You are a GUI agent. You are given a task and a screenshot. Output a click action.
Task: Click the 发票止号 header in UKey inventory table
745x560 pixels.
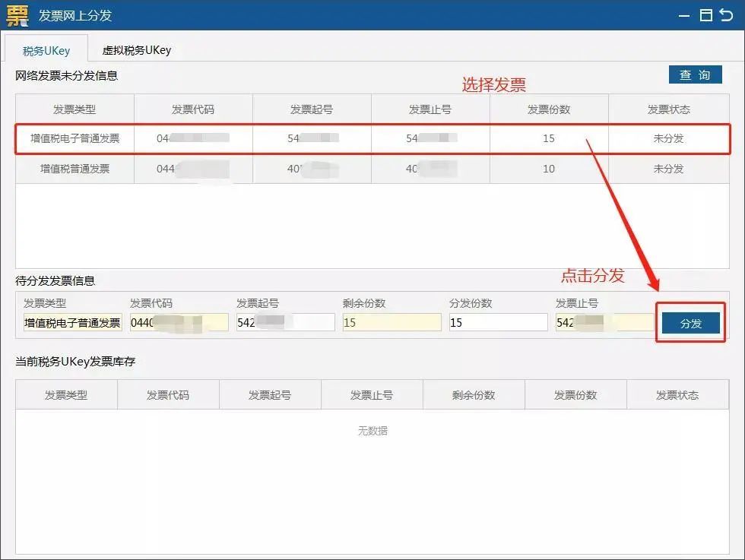click(372, 394)
